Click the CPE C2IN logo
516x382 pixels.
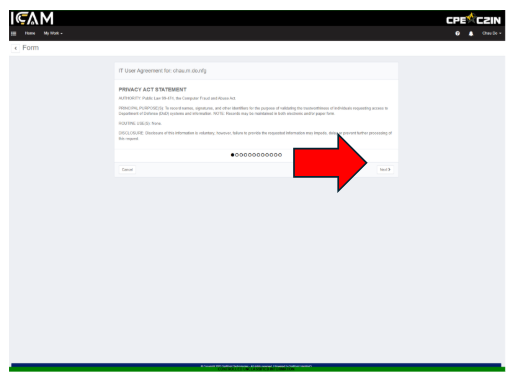click(x=473, y=19)
